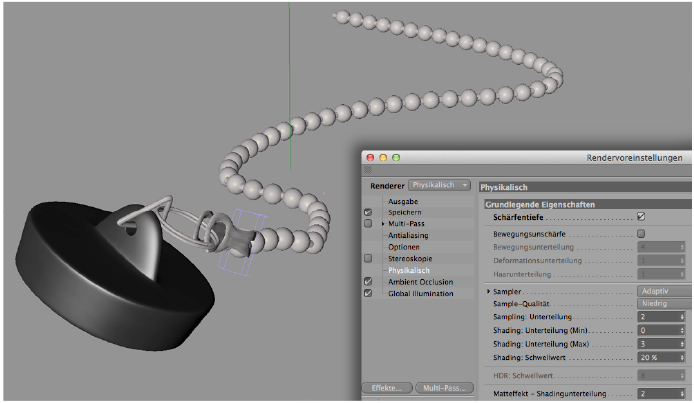Adjust the Sampling: Unterteilung stepper arrows
Viewport: 694px width, 403px height.
point(682,317)
